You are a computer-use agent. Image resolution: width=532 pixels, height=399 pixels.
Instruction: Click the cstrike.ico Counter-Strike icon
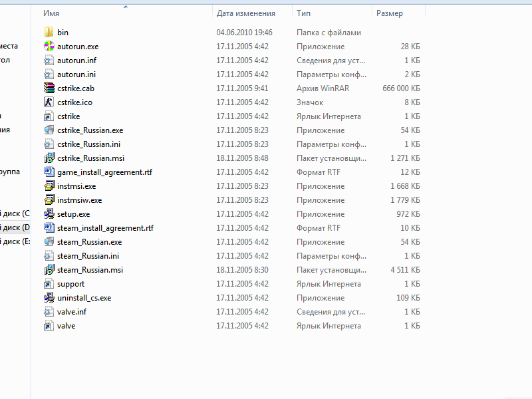click(49, 102)
